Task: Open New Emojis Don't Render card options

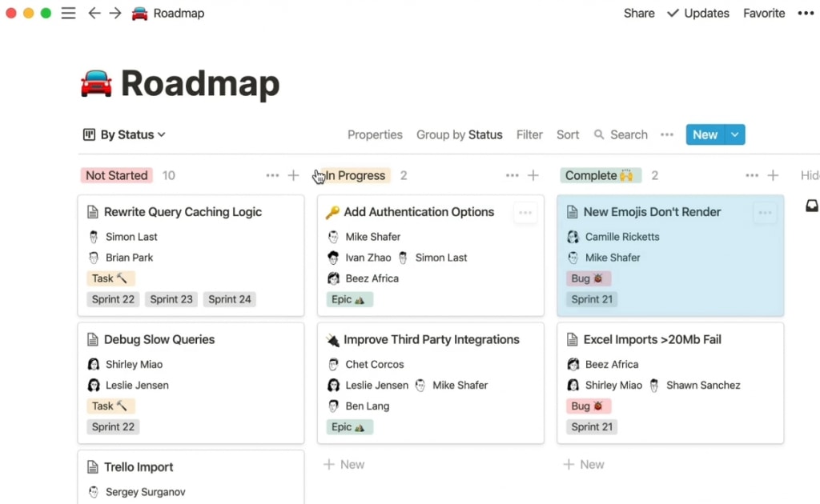Action: [x=765, y=213]
